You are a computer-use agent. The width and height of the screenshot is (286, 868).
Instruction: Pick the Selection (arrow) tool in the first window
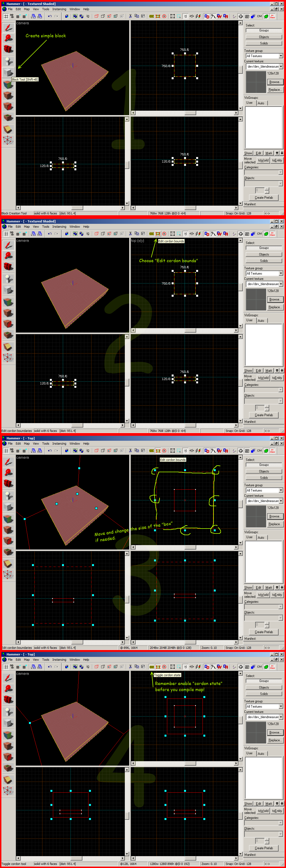click(x=9, y=28)
